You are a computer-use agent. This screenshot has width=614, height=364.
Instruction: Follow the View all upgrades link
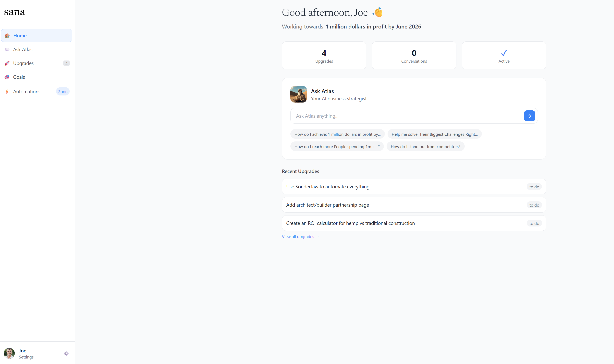click(300, 237)
